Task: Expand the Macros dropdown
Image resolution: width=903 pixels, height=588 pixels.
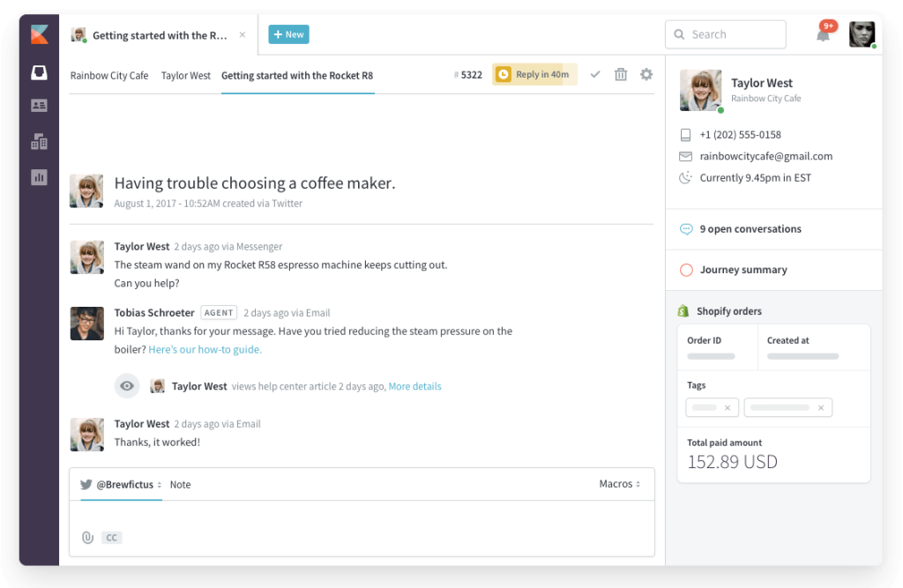Action: tap(620, 484)
